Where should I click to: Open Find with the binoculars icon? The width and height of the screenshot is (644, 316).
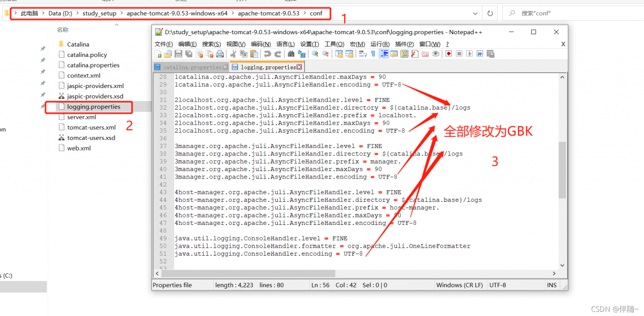pos(291,54)
